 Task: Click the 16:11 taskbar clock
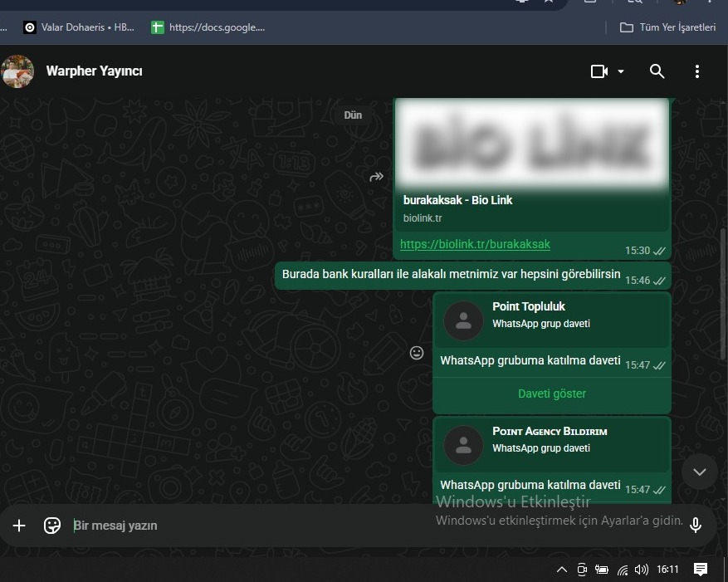667,570
